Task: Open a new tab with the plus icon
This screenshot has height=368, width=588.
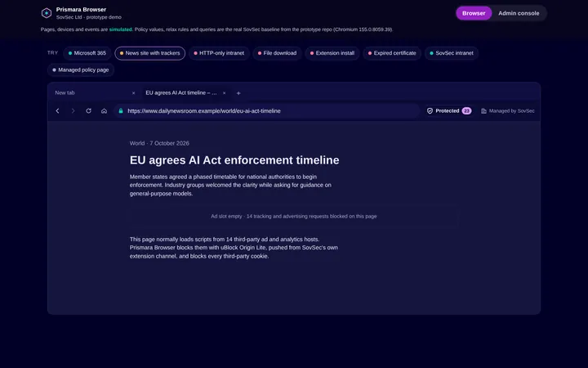Action: coord(238,93)
